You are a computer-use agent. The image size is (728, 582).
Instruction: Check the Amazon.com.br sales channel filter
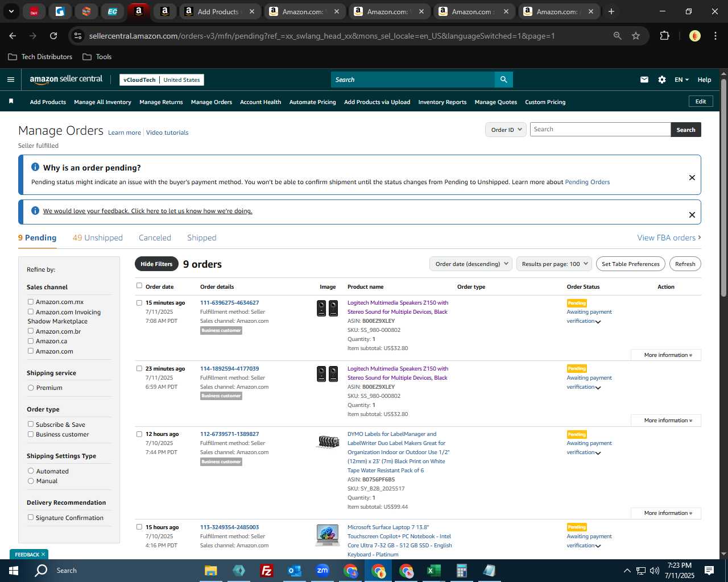(x=31, y=331)
